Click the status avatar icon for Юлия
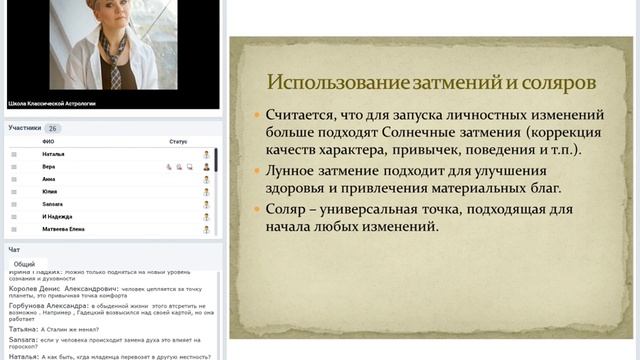Image resolution: width=640 pixels, height=360 pixels. tap(207, 192)
